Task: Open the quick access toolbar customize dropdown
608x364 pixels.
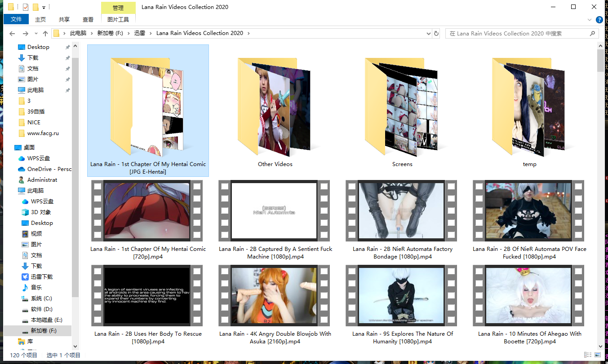Action: click(44, 7)
